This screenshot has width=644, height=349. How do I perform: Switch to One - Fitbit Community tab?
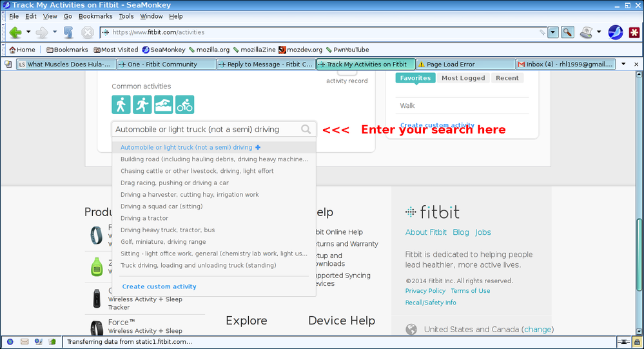click(166, 64)
